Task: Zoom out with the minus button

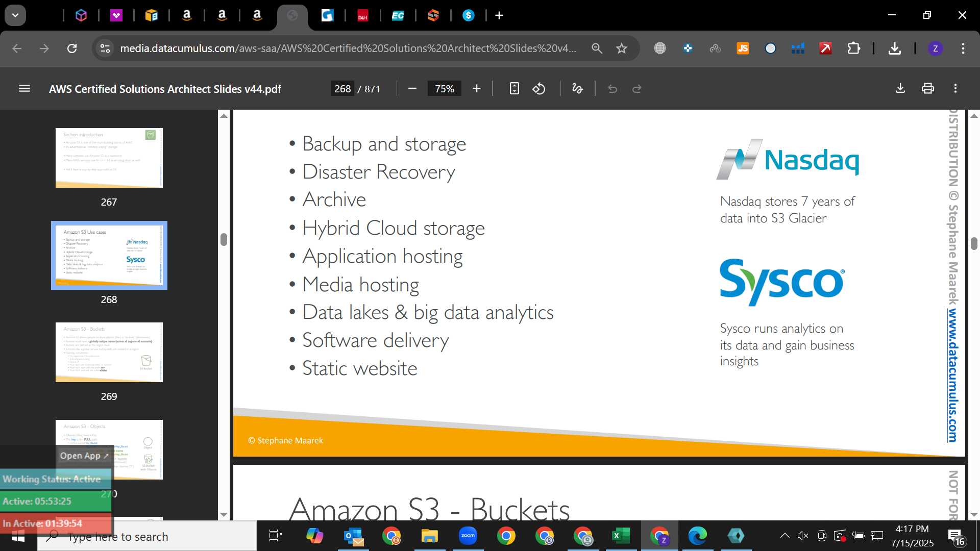Action: 412,89
